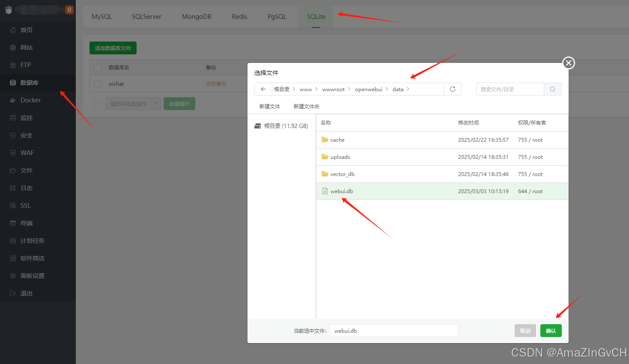Switch to the MySQL tab

[102, 17]
